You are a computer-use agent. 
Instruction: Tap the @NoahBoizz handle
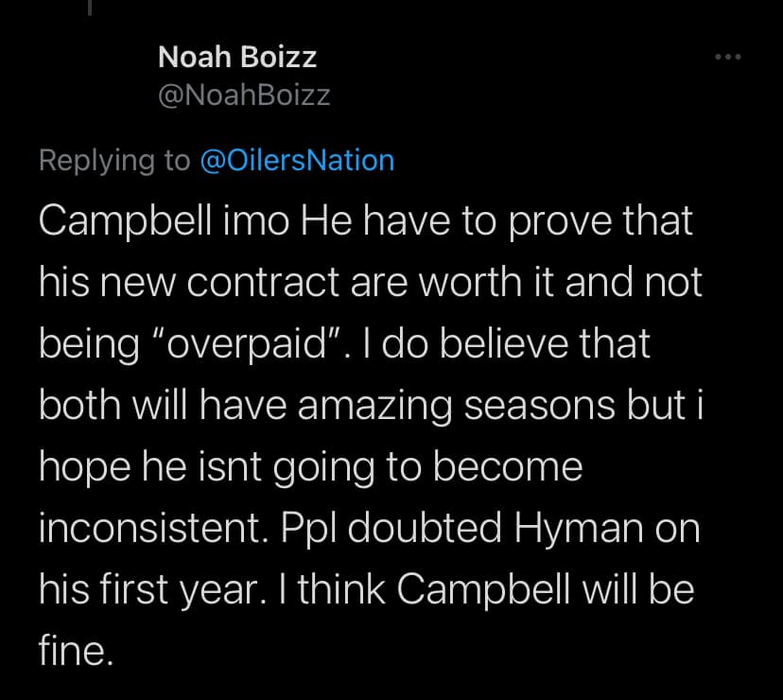(244, 96)
